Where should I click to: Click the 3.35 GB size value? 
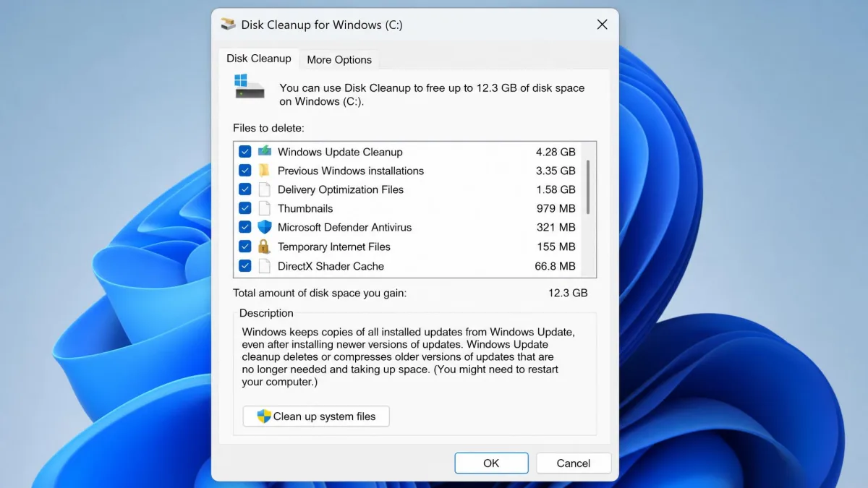[x=556, y=171]
